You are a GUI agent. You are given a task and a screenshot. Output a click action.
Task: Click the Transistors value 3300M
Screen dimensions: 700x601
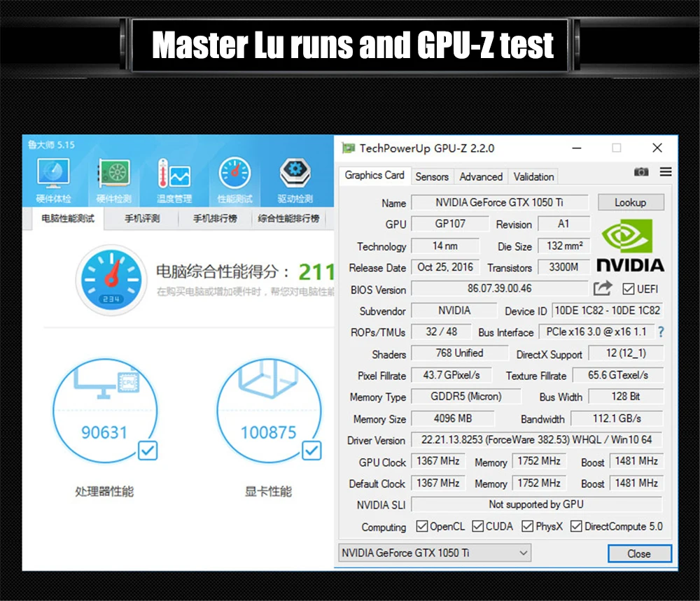563,267
